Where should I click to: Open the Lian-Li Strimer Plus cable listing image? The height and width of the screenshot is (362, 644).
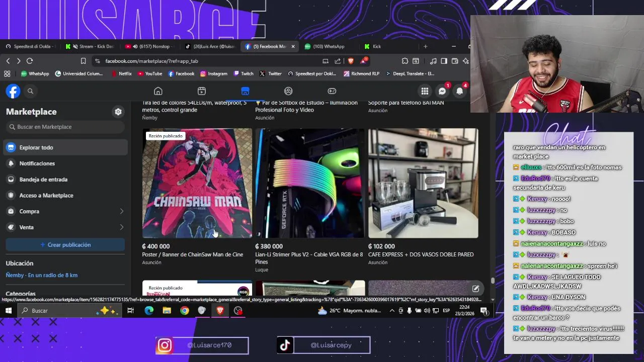coord(310,183)
